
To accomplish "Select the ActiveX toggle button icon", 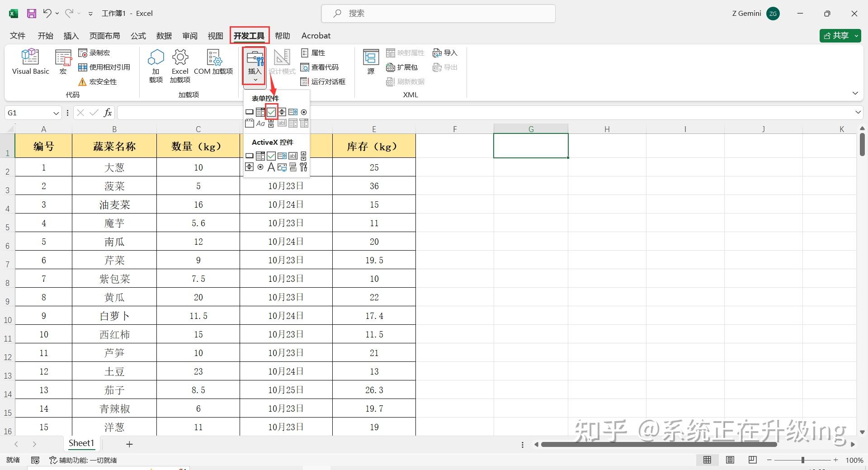I will pyautogui.click(x=293, y=167).
